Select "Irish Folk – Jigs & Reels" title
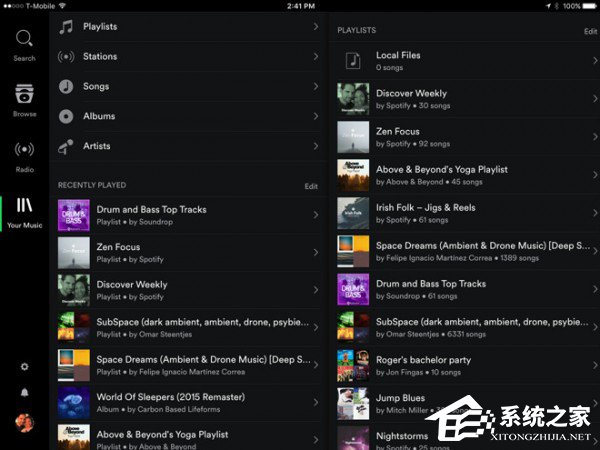The image size is (600, 450). click(x=426, y=208)
